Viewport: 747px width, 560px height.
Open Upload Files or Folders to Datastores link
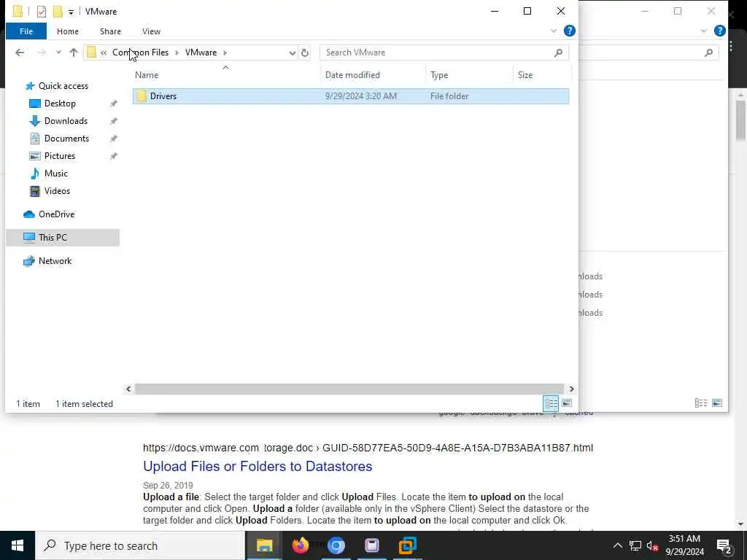pos(258,466)
